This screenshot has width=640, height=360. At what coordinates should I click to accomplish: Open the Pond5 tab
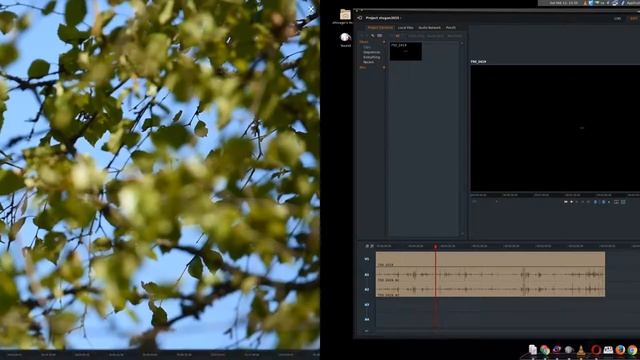click(x=451, y=28)
